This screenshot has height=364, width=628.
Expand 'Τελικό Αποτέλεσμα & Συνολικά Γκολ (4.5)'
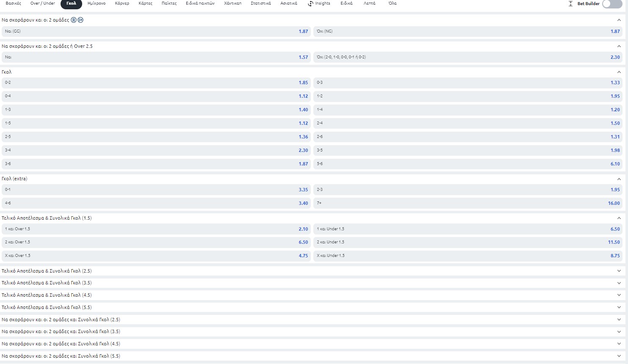pyautogui.click(x=619, y=295)
